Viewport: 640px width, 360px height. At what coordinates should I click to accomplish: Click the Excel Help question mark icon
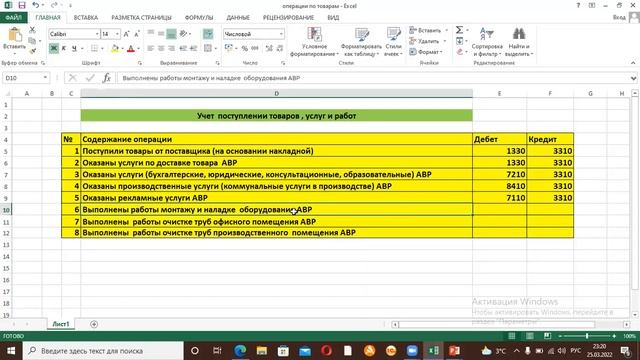point(578,5)
